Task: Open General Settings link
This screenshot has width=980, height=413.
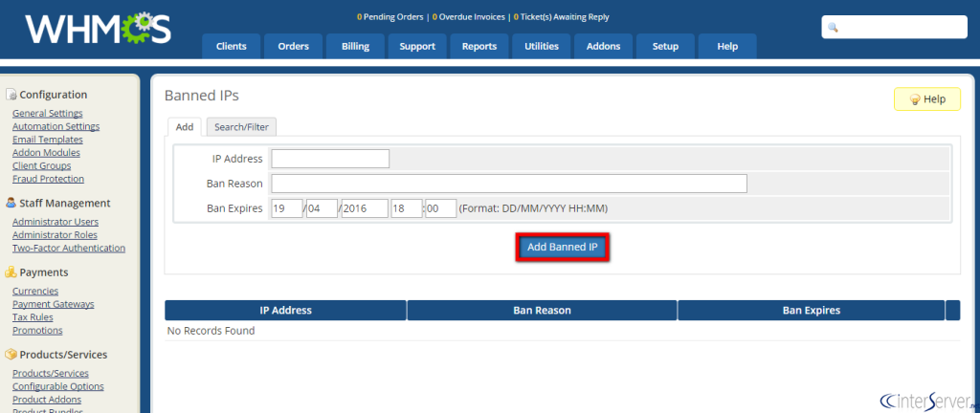Action: click(x=48, y=113)
